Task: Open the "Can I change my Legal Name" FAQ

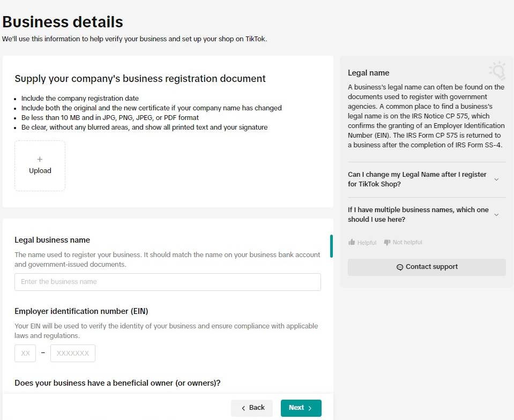Action: tap(417, 179)
